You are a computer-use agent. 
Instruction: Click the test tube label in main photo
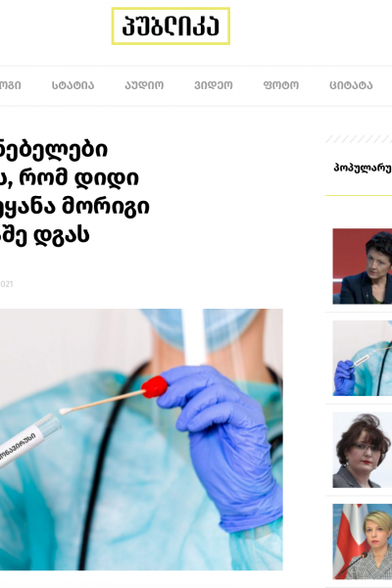point(19,449)
